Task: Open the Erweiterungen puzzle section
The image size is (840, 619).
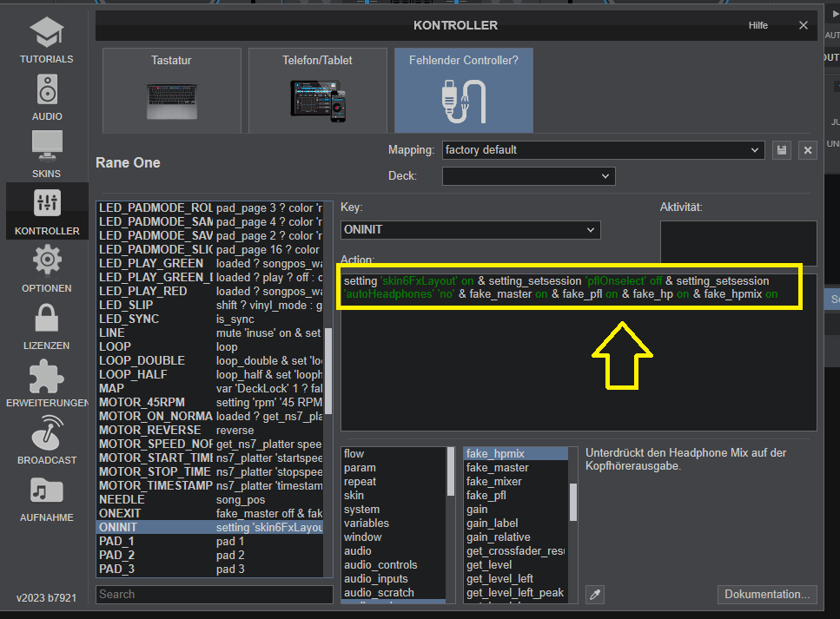Action: click(47, 384)
